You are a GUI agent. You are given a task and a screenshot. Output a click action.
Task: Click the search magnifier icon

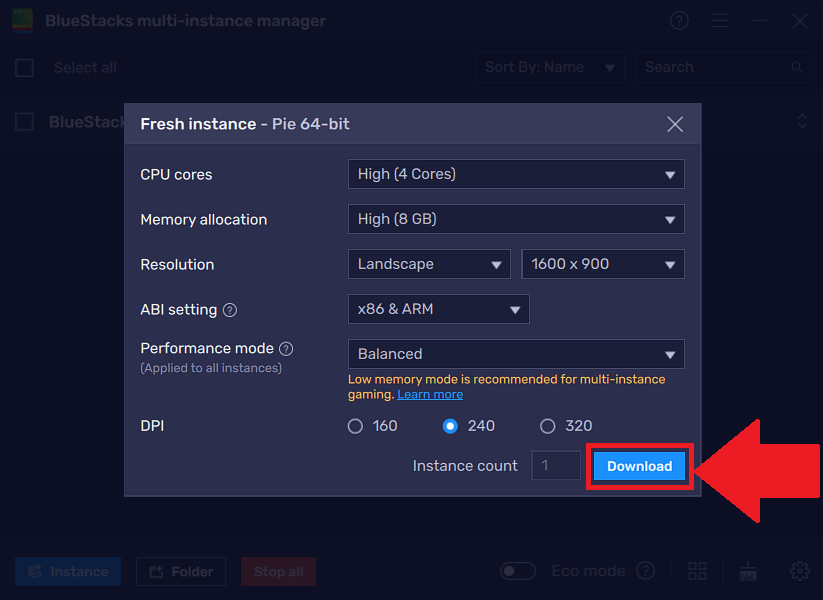(x=797, y=68)
